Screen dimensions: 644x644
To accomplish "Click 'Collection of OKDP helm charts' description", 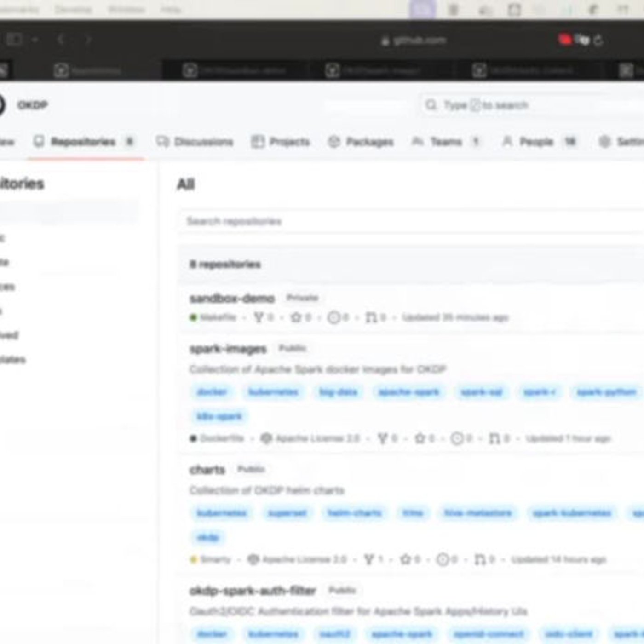I will click(267, 490).
